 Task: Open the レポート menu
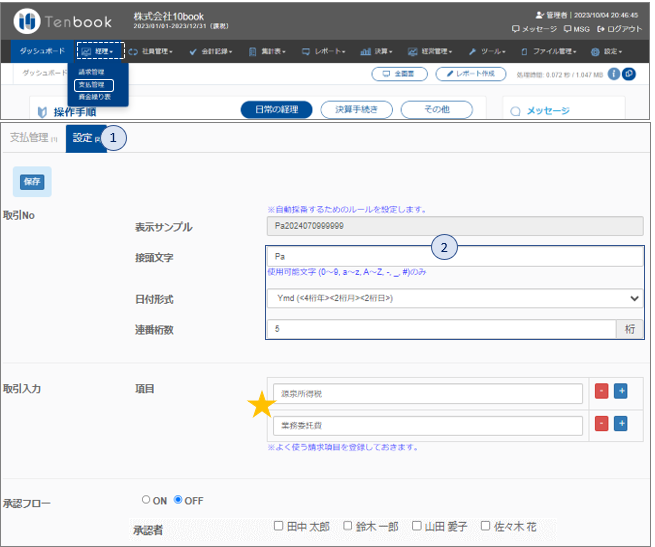324,51
